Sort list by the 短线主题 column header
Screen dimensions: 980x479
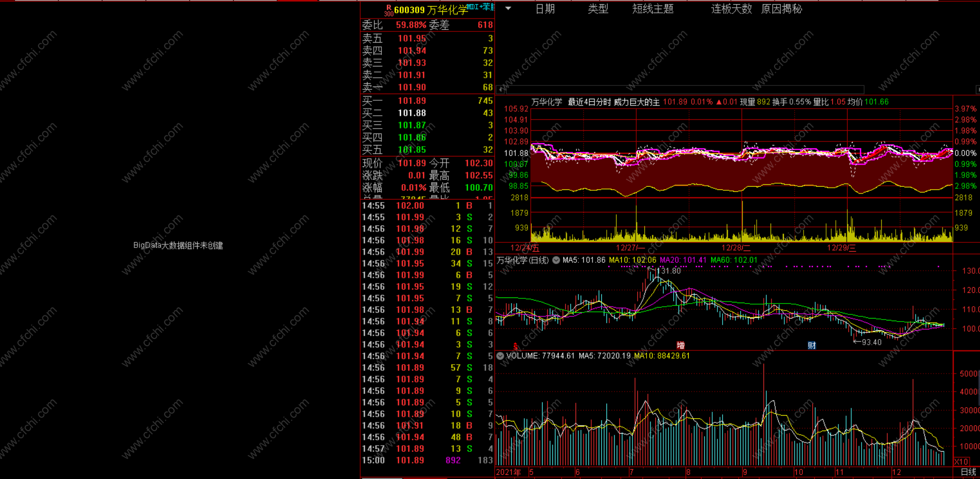(653, 9)
